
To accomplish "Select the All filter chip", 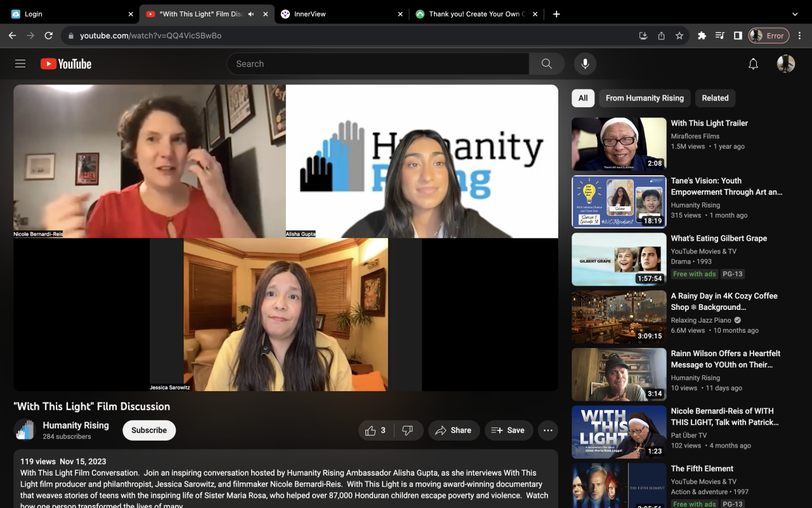I will 583,98.
